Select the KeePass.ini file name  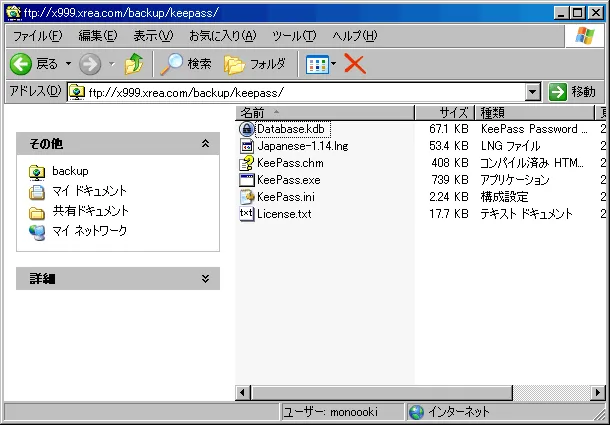click(286, 197)
